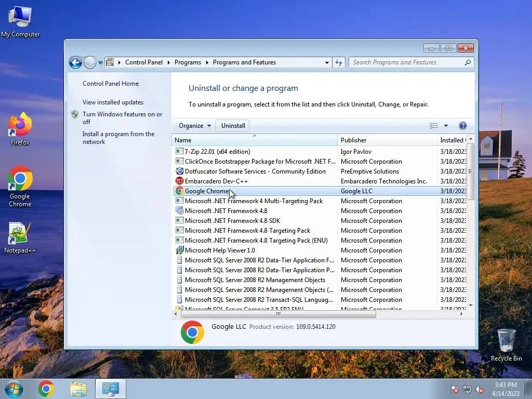
Task: Click Microsoft Help Viewer 1.0 icon
Action: pyautogui.click(x=179, y=250)
